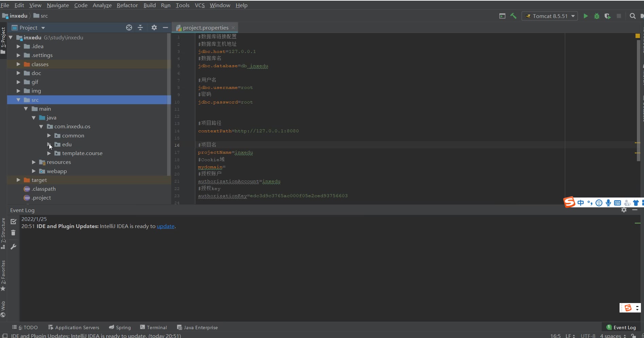Mark all Event Log notifications as read
This screenshot has height=338, width=644.
pyautogui.click(x=13, y=222)
